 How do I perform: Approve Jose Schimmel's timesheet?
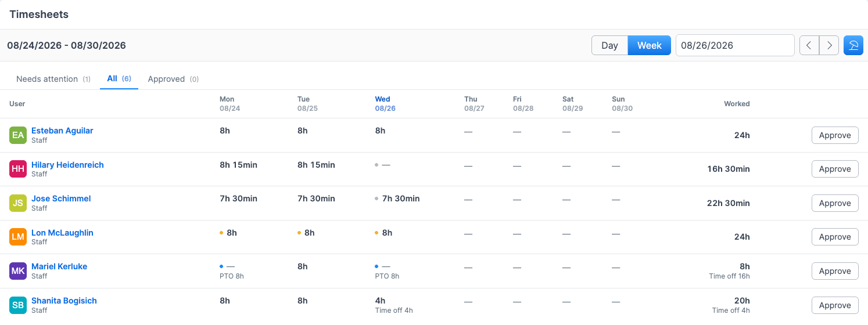(835, 203)
